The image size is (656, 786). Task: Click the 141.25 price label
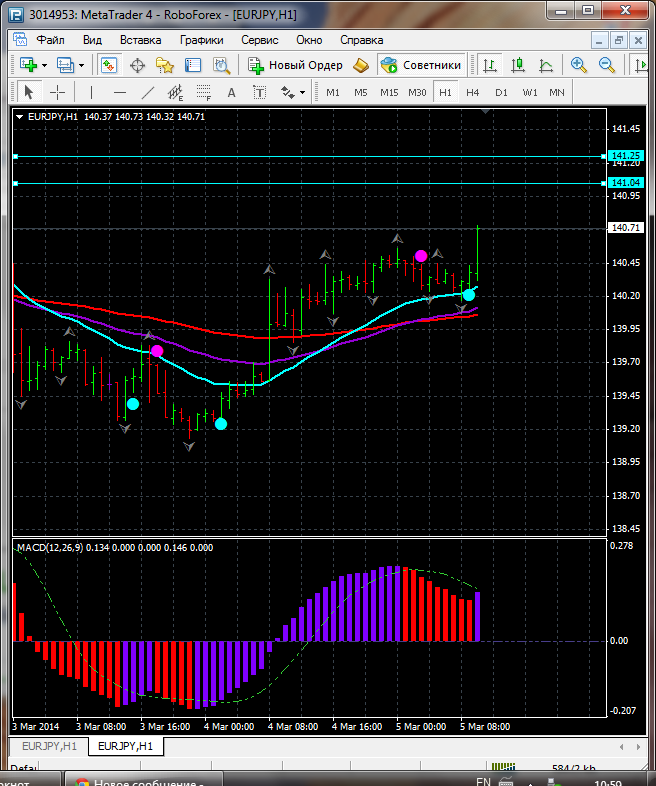(x=625, y=156)
